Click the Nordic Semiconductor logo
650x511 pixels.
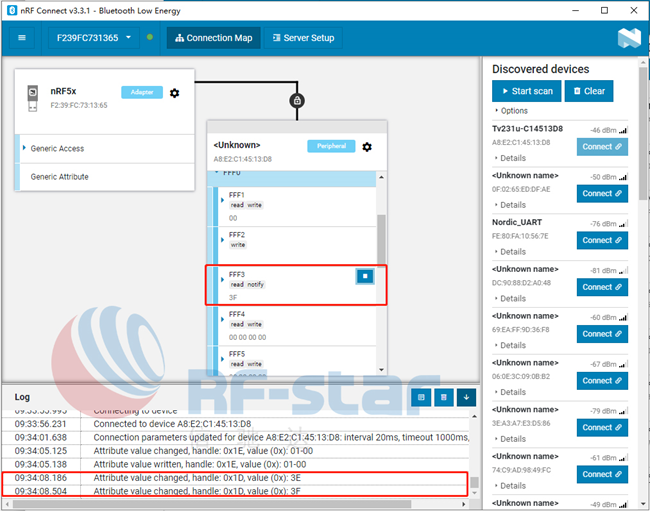(x=629, y=38)
